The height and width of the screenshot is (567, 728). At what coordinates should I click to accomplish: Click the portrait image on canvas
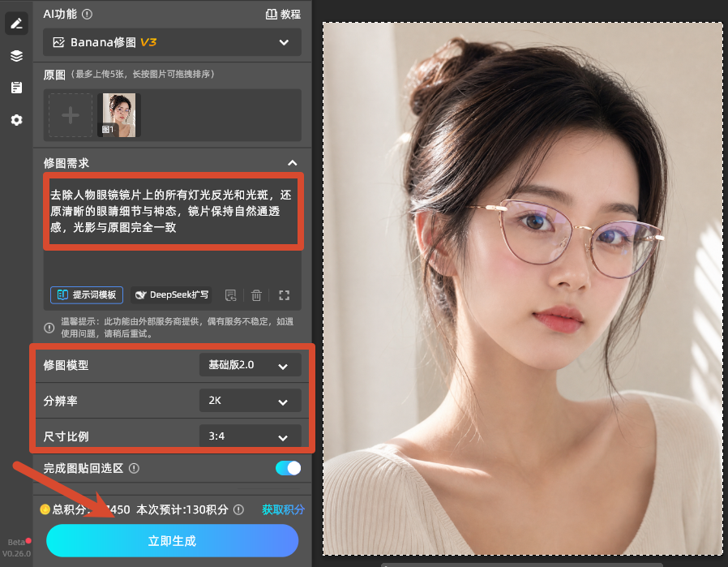(523, 289)
